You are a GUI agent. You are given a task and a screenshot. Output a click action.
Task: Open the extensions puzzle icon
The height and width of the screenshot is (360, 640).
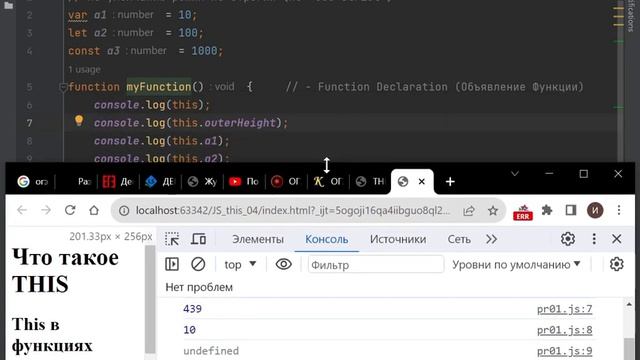547,210
